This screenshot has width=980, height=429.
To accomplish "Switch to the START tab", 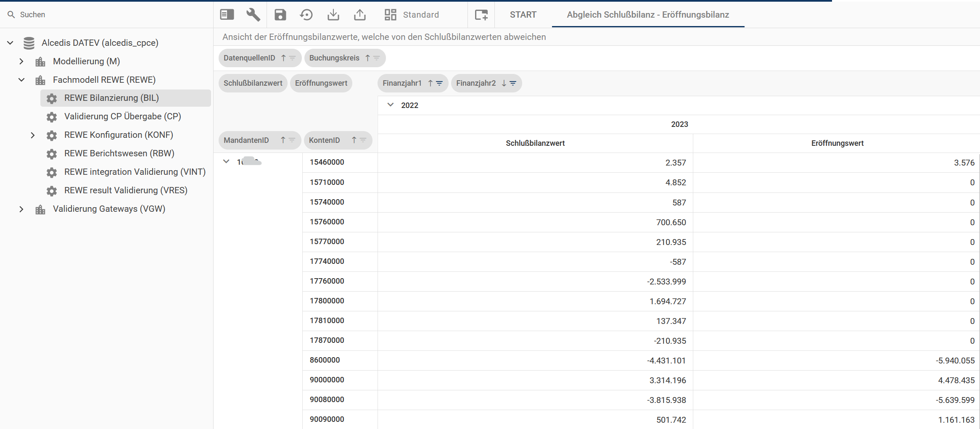I will coord(523,15).
